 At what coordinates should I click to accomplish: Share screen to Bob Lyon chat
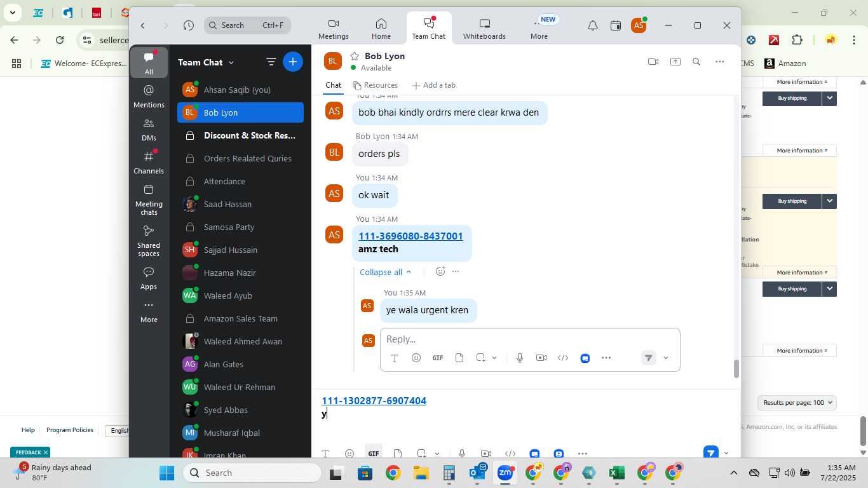[675, 62]
